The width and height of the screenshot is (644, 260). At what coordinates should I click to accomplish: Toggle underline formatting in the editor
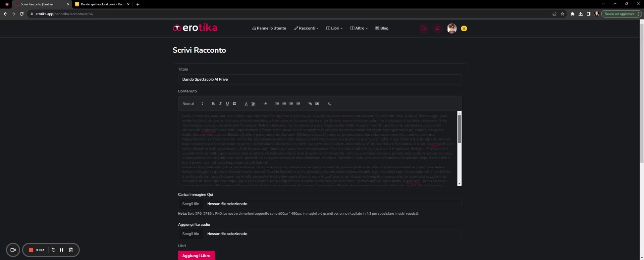227,104
